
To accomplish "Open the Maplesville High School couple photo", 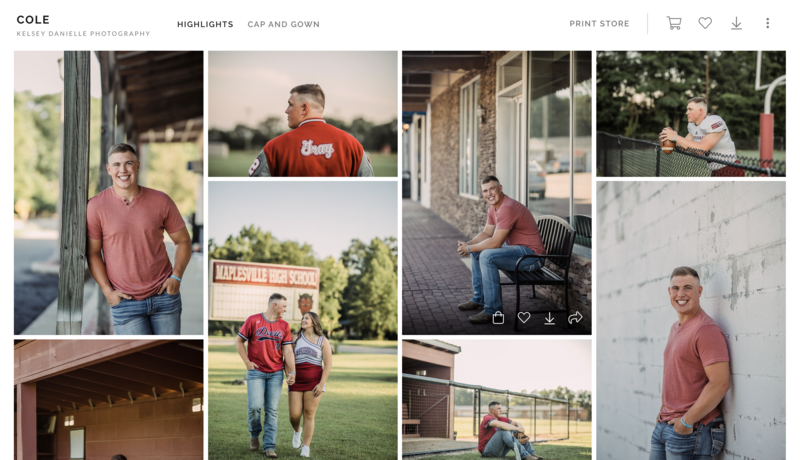I will tap(303, 320).
